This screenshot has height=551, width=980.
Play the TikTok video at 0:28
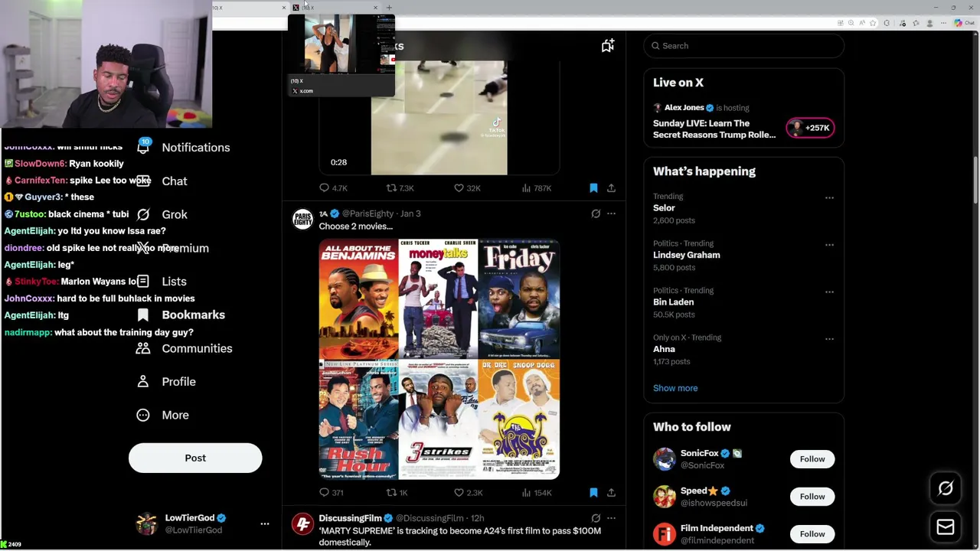click(x=439, y=118)
